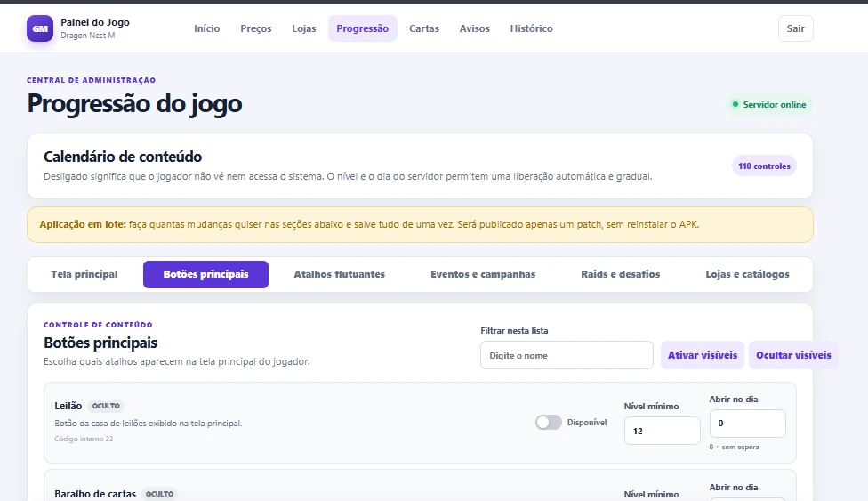Viewport: 868px width, 501px height.
Task: Focus the Filtrar nesta lista field
Action: pos(567,355)
